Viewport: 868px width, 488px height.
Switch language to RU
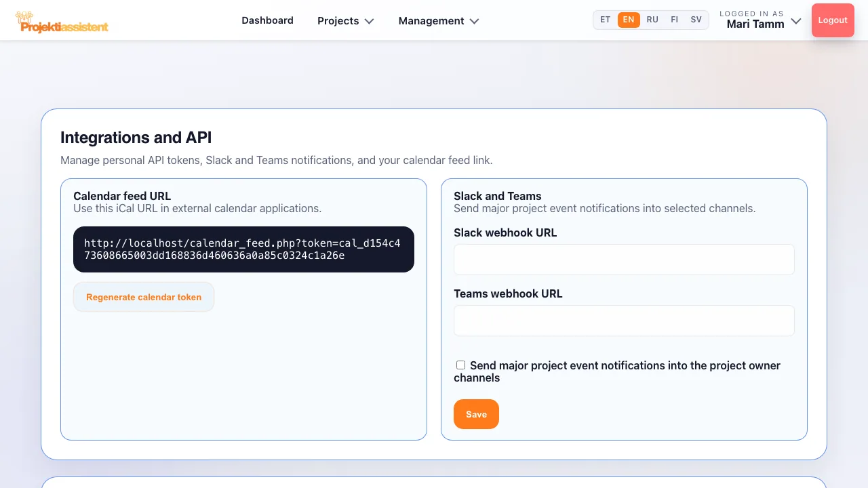[652, 20]
